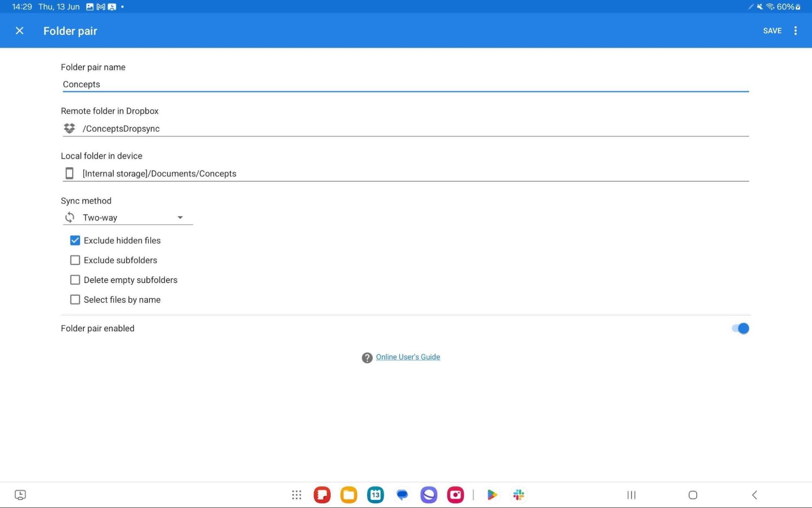Click the device icon beside the local folder
This screenshot has height=508, width=812.
coord(69,173)
